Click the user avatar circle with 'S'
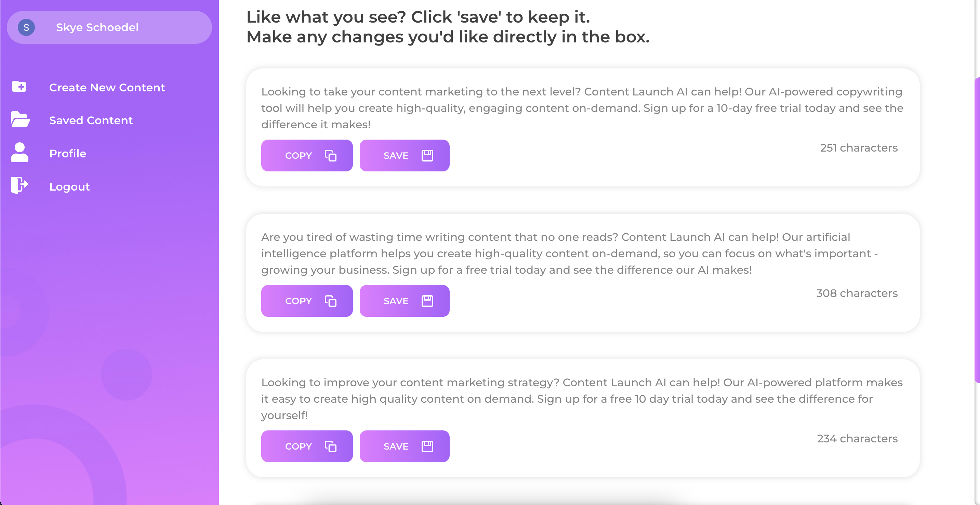980x505 pixels. coord(26,27)
